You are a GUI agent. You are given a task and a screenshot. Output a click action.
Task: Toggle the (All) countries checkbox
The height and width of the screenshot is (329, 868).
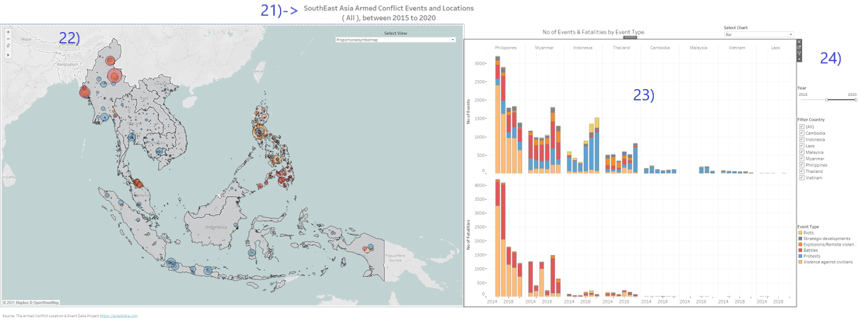(802, 126)
